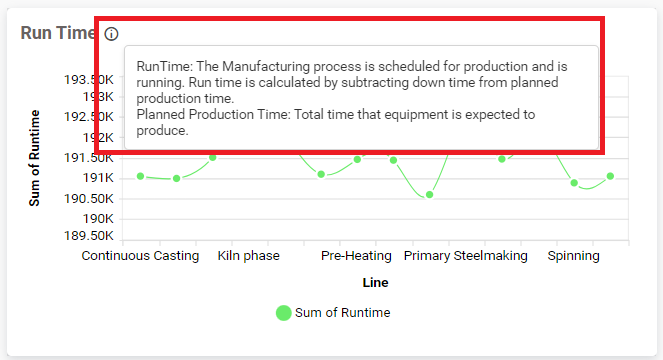Select the lowest data point on the line

coord(429,195)
